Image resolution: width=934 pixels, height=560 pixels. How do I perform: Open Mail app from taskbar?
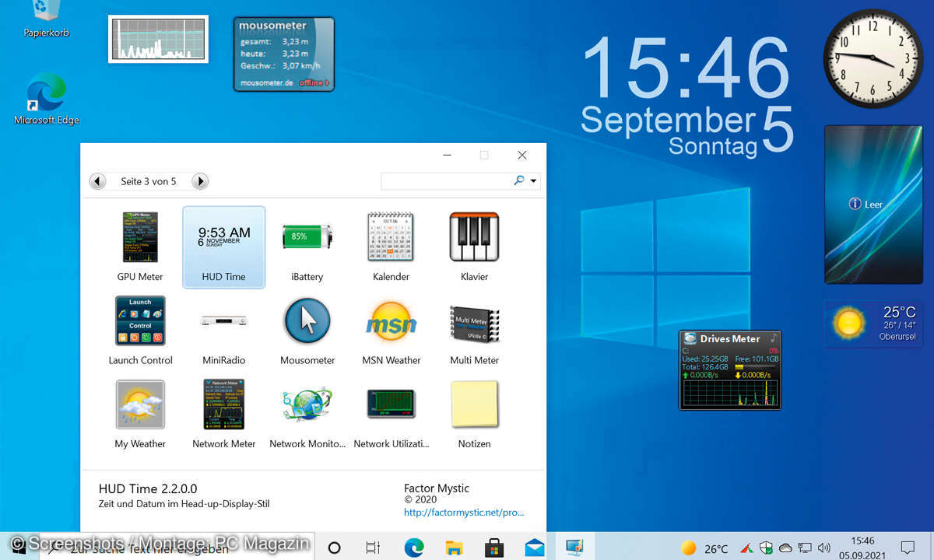pos(535,548)
